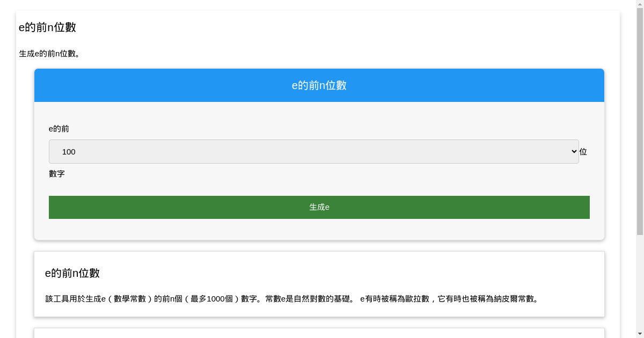The width and height of the screenshot is (644, 338).
Task: Click the 位 label beside the dropdown
Action: pyautogui.click(x=583, y=151)
